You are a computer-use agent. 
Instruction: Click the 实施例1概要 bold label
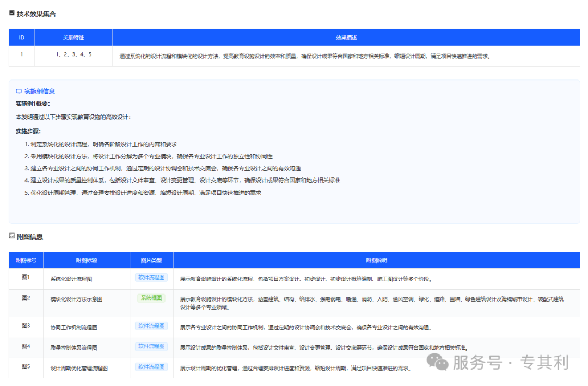click(x=33, y=103)
